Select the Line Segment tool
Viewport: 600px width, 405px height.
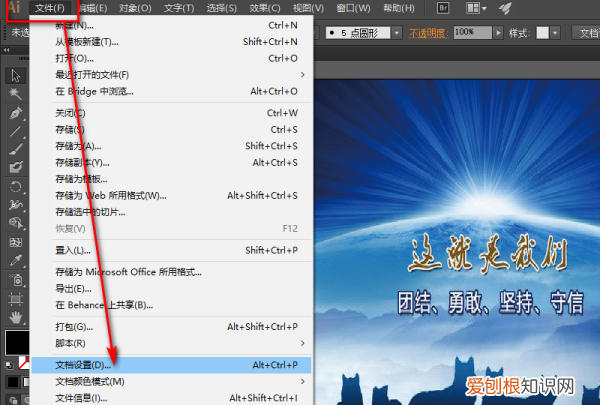point(16,131)
